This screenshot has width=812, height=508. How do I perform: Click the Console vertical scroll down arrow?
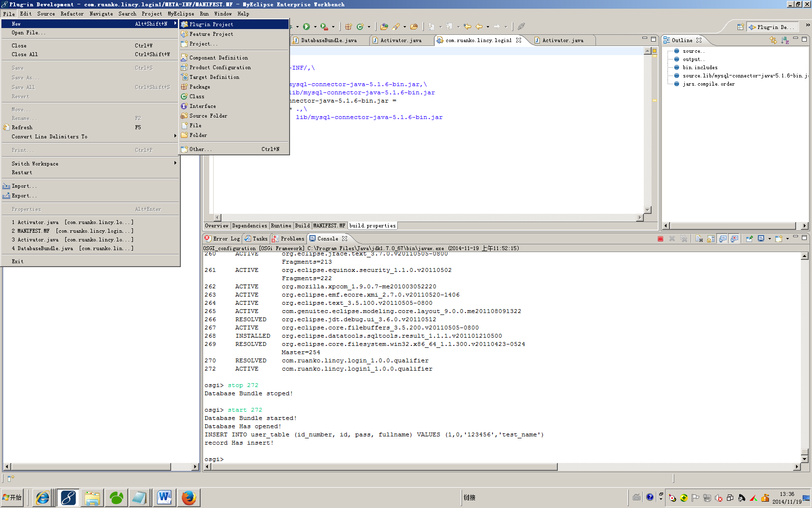[805, 459]
